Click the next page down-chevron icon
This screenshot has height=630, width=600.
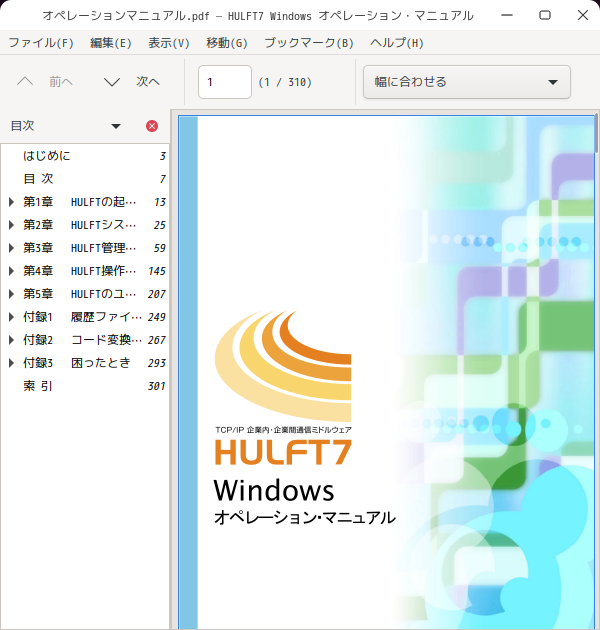pyautogui.click(x=112, y=82)
